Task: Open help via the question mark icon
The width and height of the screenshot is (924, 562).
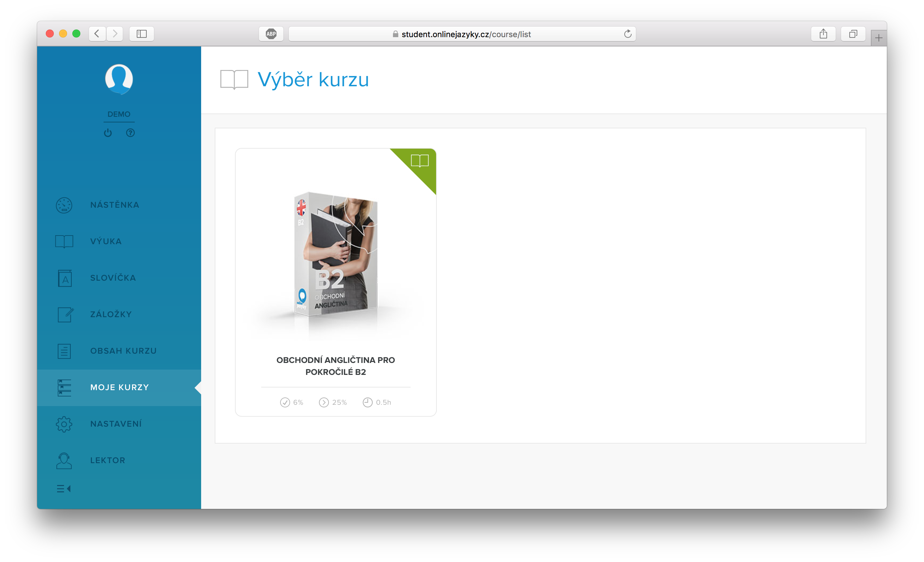Action: [130, 133]
